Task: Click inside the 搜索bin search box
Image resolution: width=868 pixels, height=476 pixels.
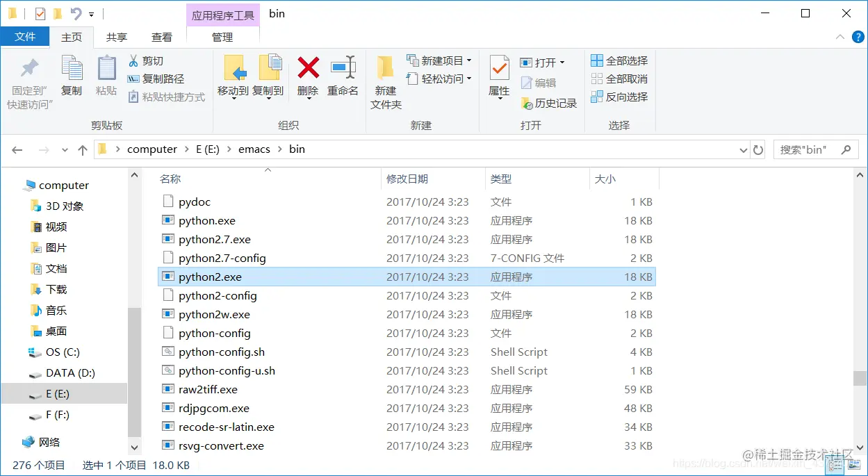Action: [x=810, y=149]
